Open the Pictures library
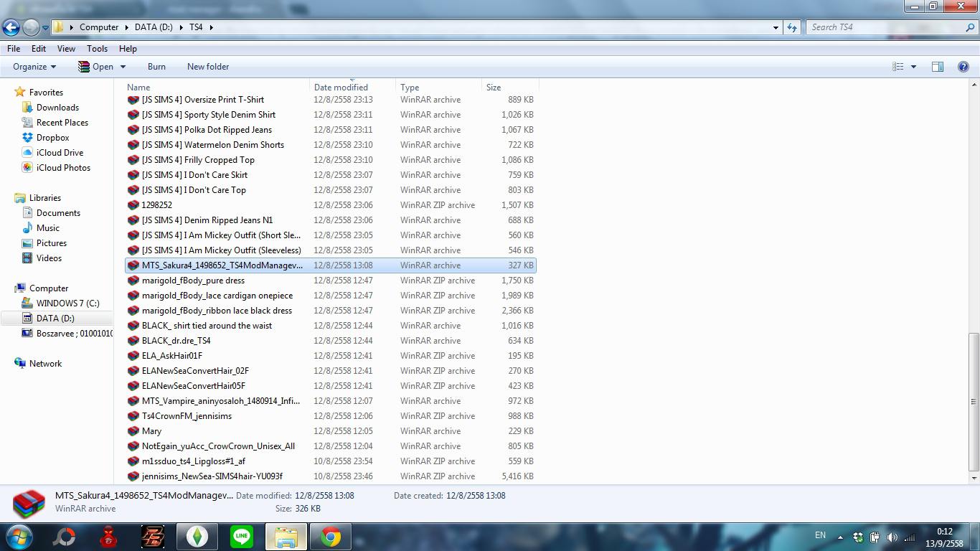The image size is (980, 551). tap(51, 243)
